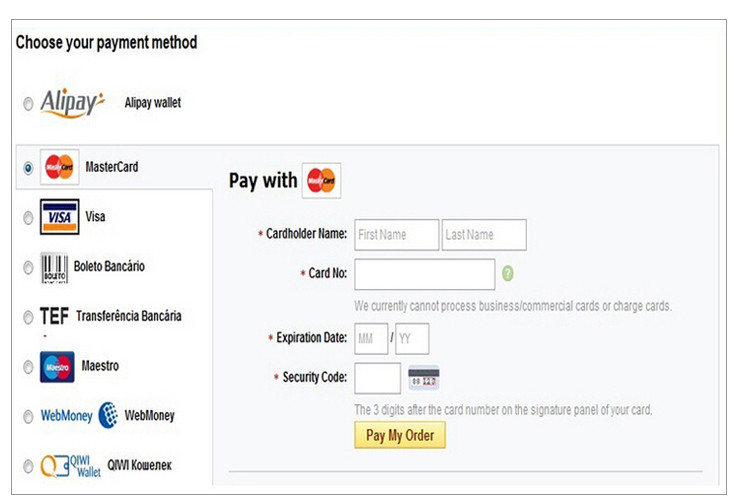Click into the Card No field
Screen dimensions: 740x501
pos(424,274)
